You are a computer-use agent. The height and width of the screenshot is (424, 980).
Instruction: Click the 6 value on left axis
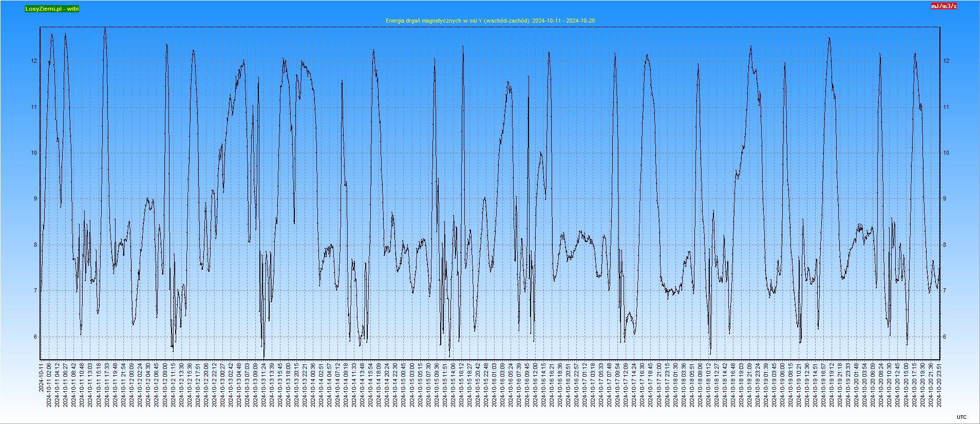click(35, 337)
